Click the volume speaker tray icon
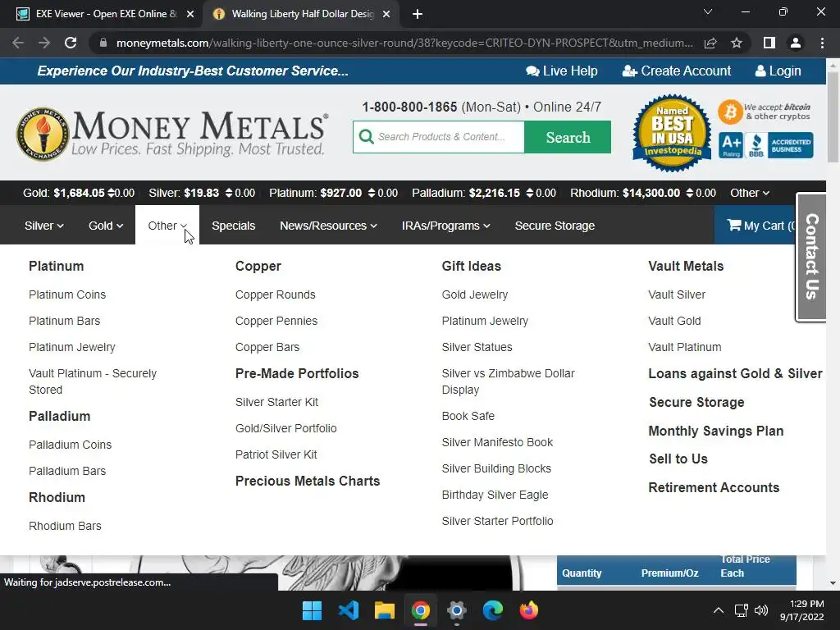 [760, 610]
